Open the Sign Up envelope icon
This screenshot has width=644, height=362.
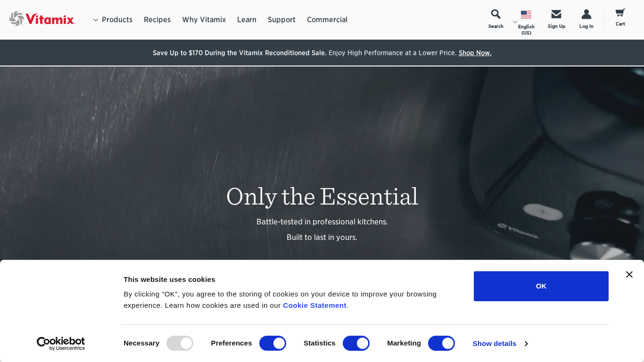[x=556, y=14]
